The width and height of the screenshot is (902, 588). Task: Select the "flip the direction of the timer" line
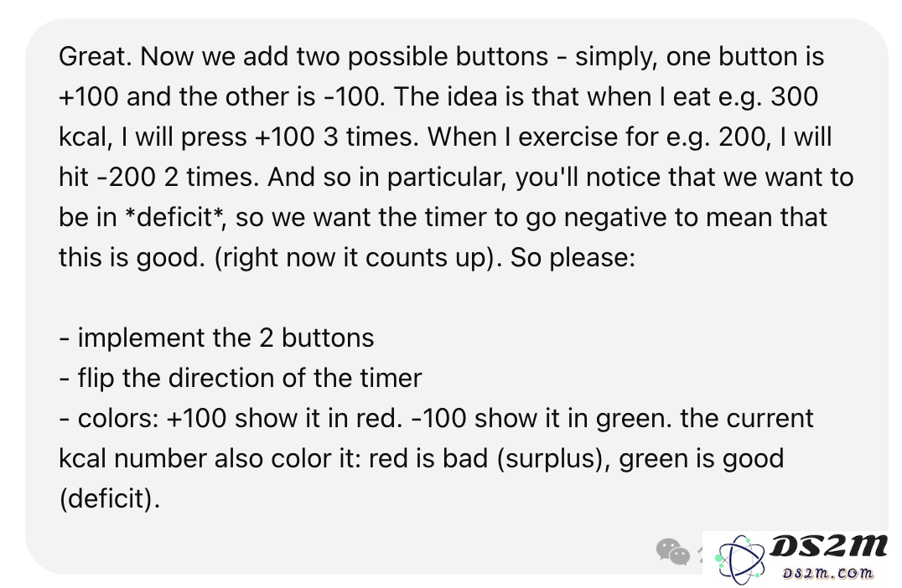pyautogui.click(x=241, y=379)
